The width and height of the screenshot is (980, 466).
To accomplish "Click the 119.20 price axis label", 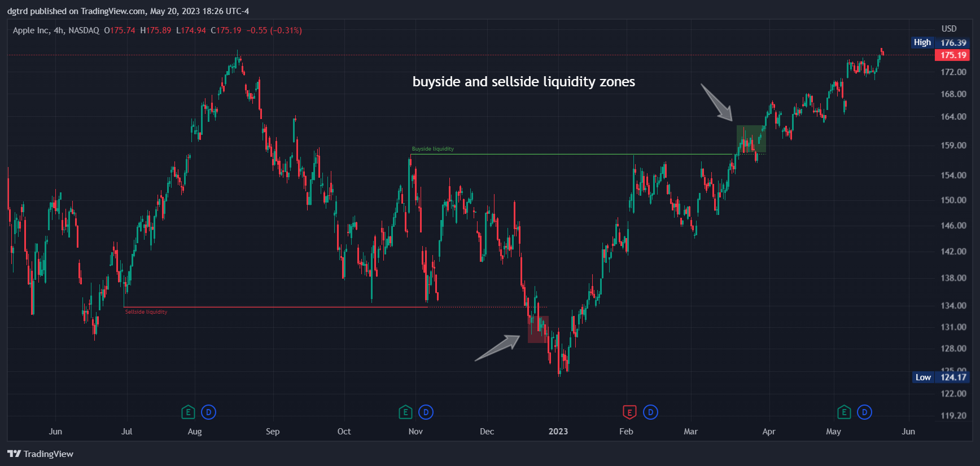I will 953,416.
